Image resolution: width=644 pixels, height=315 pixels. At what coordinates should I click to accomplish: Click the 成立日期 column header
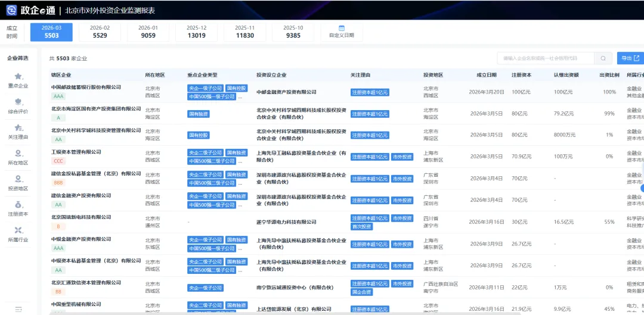coord(487,75)
